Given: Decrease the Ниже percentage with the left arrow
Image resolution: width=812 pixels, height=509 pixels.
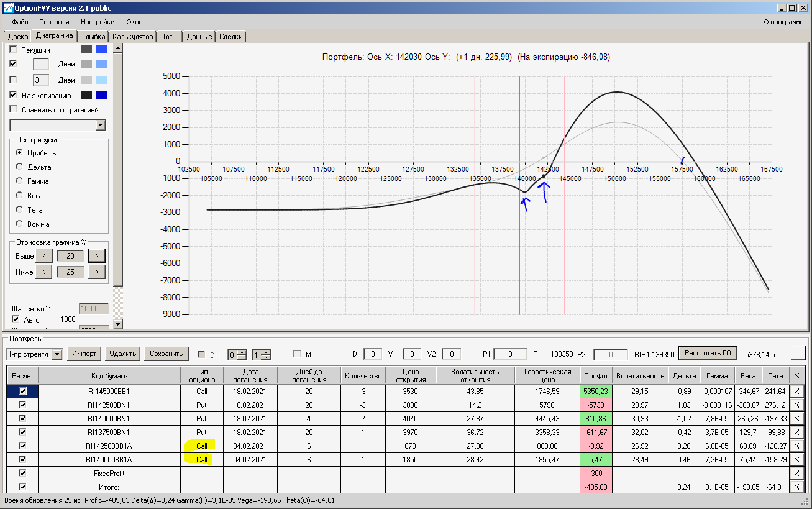Looking at the screenshot, I should pyautogui.click(x=44, y=272).
